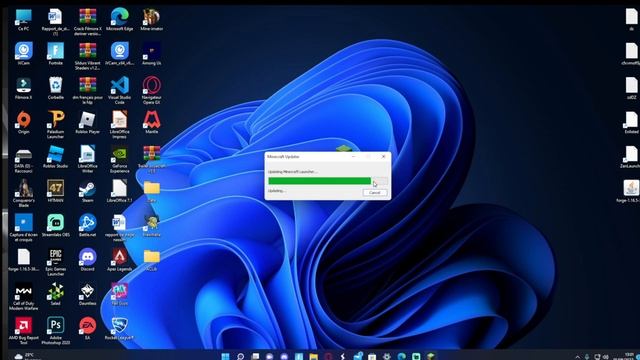Select the Paladium Launcher shortcut
Viewport: 640px width, 360px height.
tap(56, 125)
